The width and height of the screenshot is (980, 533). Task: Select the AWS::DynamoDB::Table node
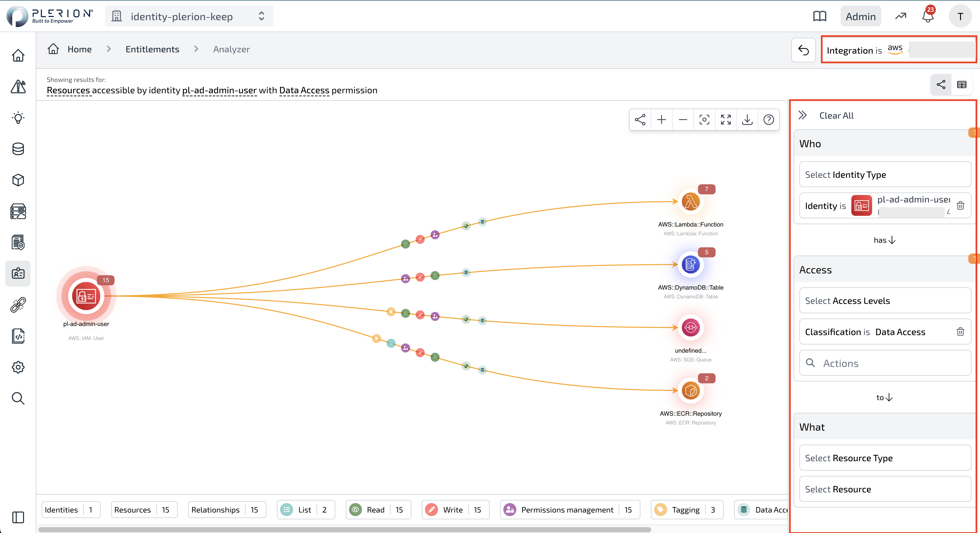690,265
